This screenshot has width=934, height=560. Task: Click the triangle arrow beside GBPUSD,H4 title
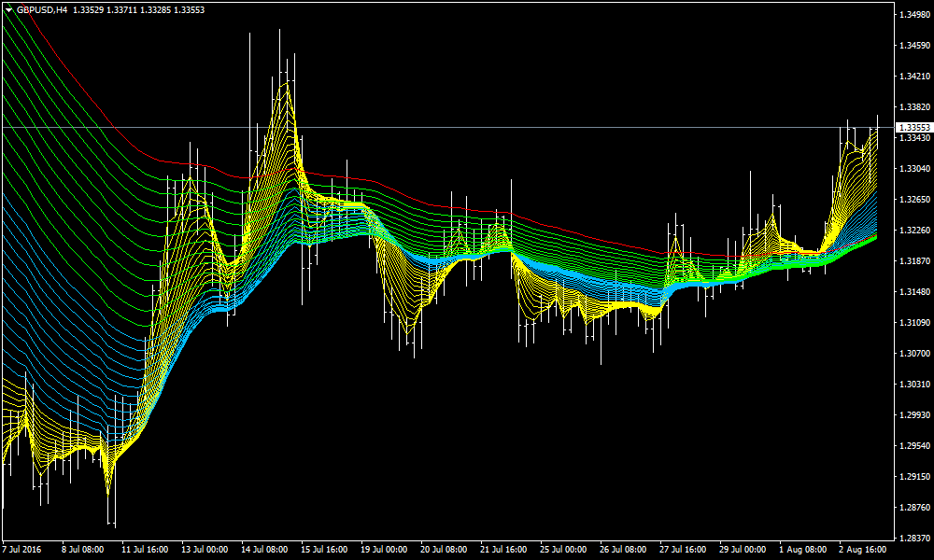[x=8, y=9]
